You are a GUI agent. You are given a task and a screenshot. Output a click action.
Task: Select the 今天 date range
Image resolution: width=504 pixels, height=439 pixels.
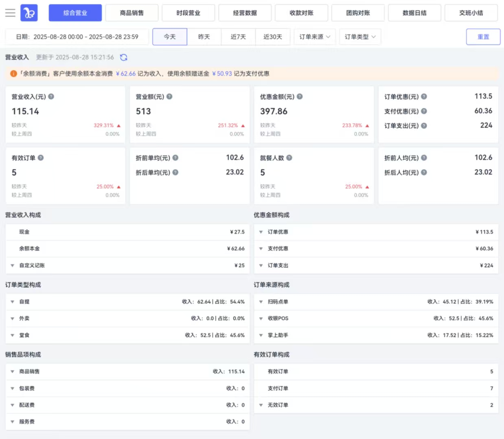170,37
